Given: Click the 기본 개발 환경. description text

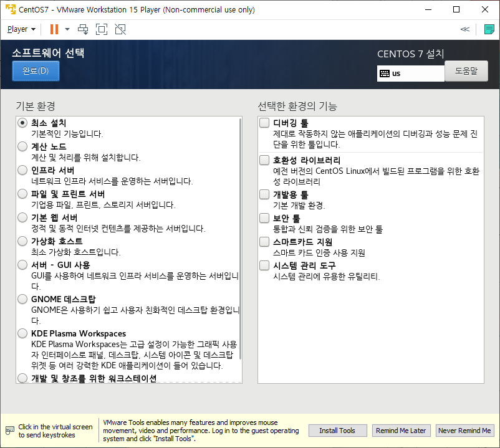Looking at the screenshot, I should 299,206.
